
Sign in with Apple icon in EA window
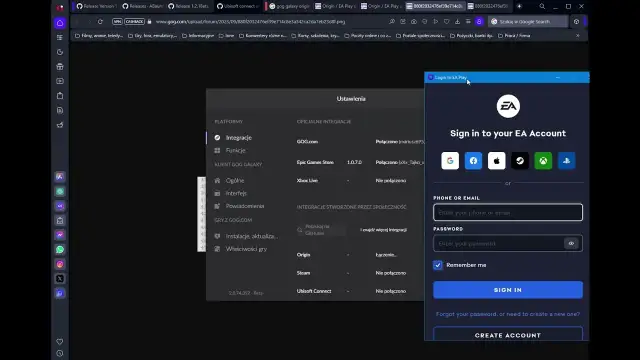coord(496,161)
